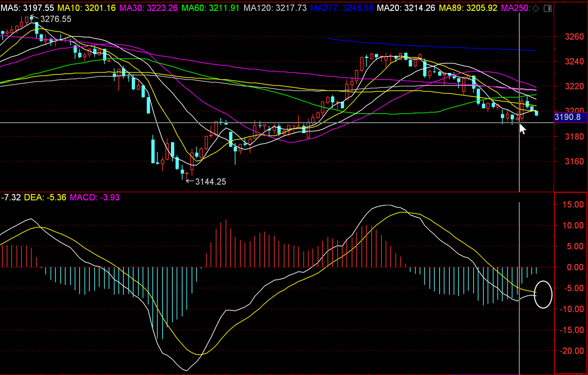This screenshot has width=588, height=375.
Task: Click the 3240 price axis label
Action: click(574, 62)
